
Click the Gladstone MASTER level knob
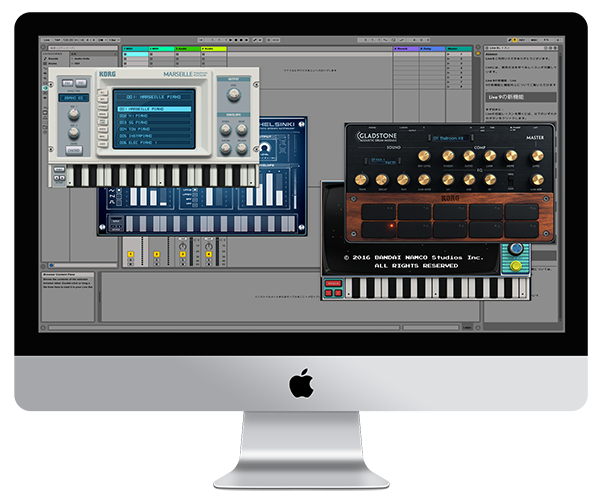click(x=537, y=156)
